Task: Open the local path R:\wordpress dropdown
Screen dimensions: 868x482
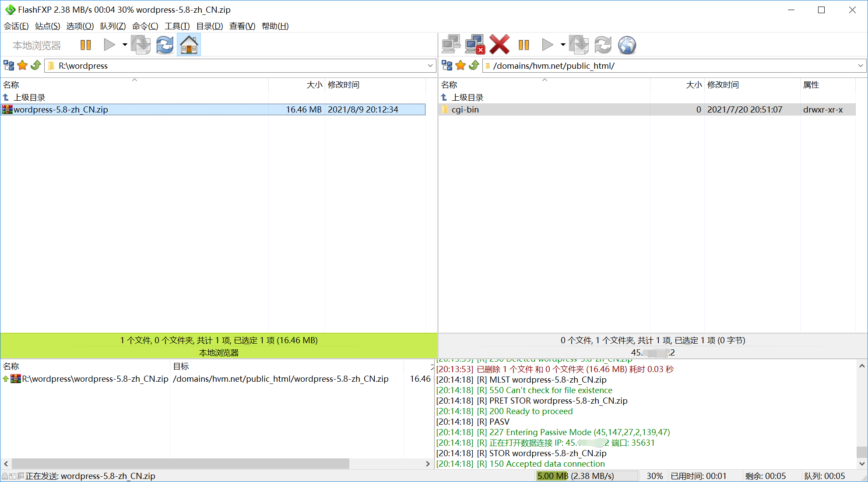Action: (430, 66)
